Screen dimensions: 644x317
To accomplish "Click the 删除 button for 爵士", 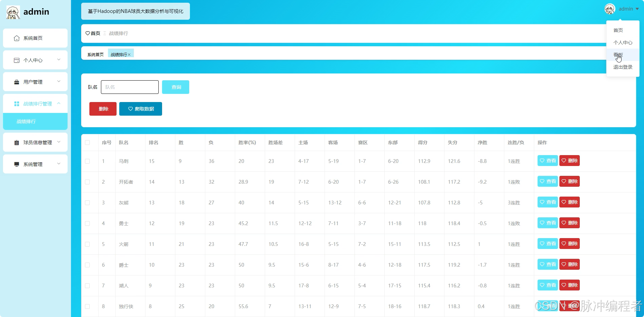I will click(570, 264).
